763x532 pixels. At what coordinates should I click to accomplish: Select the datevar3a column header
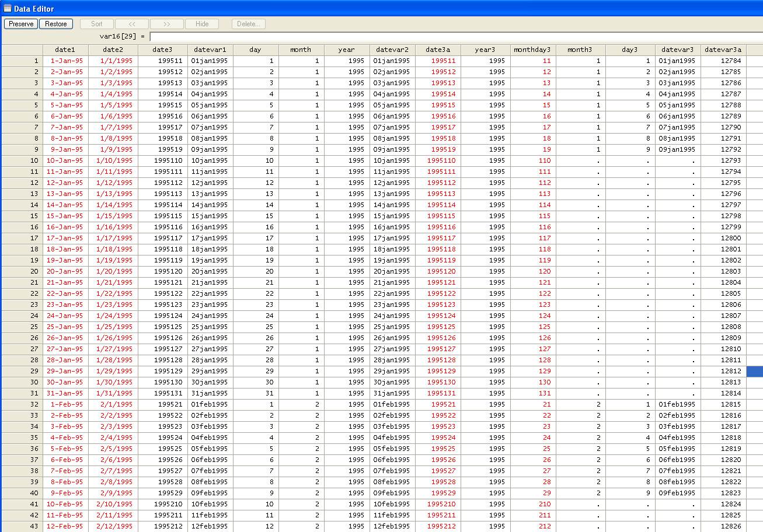(x=723, y=50)
